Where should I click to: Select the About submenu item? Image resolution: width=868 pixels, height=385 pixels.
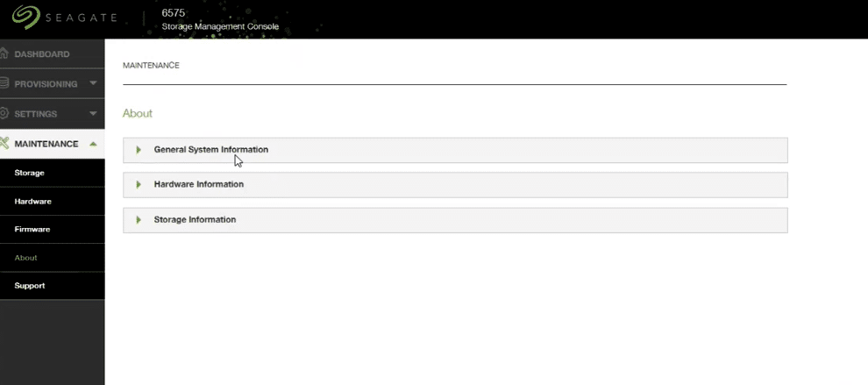click(52, 258)
